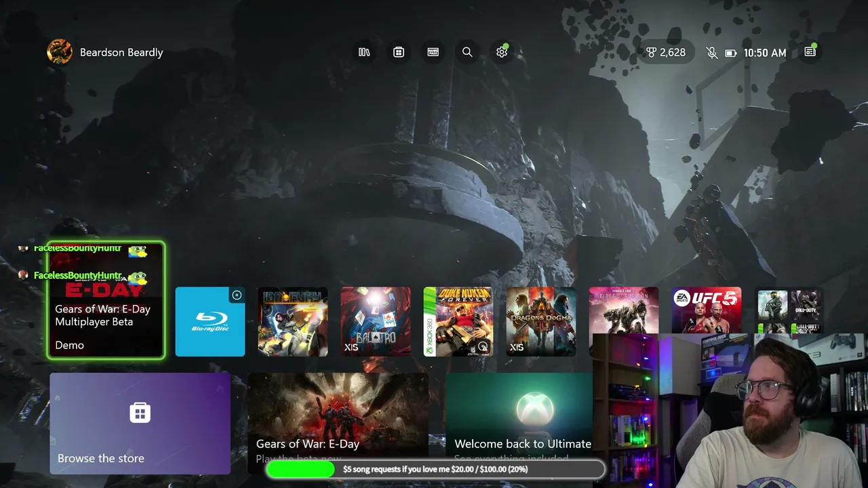Click the disc icon on the Blu-ray tile
Viewport: 868px width, 488px height.
click(237, 295)
